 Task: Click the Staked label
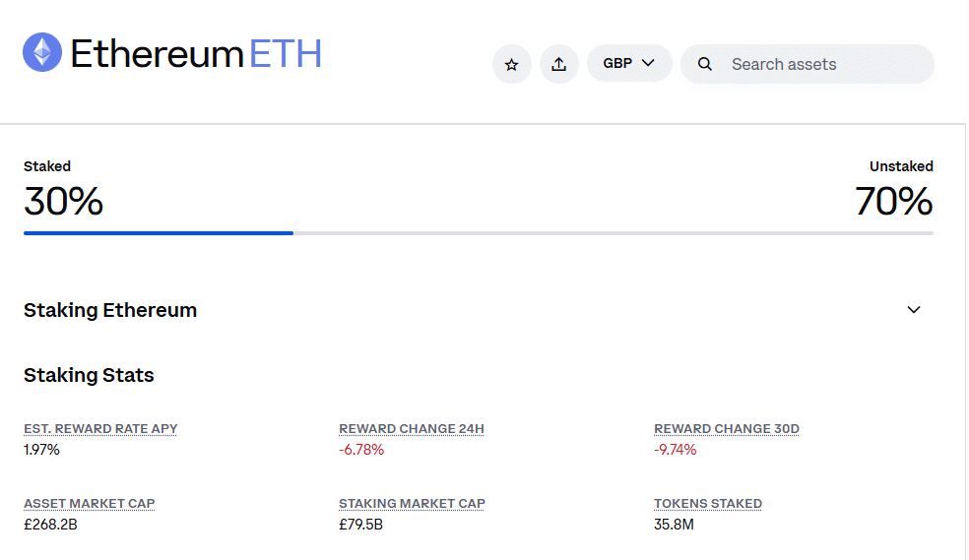pyautogui.click(x=47, y=166)
